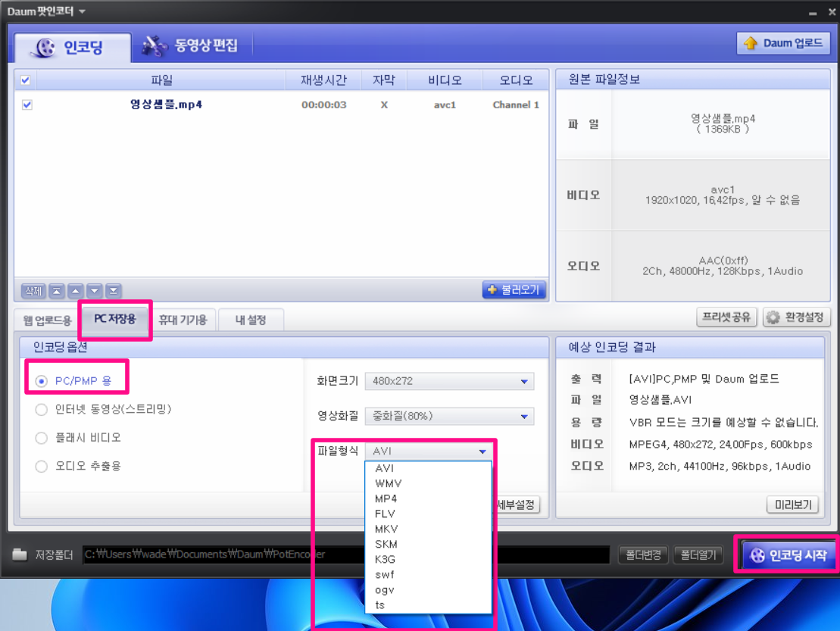Image resolution: width=840 pixels, height=631 pixels.
Task: Select the 영상샘플.mp4 file row name
Action: pyautogui.click(x=166, y=105)
